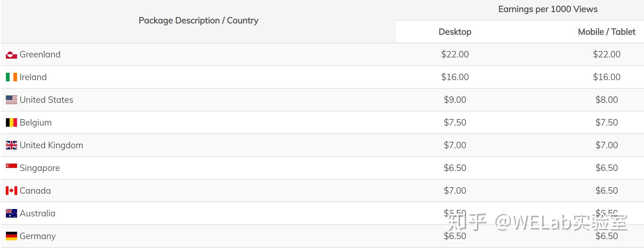Click the Australia flag icon
Screen dimensions: 644x248
point(11,213)
